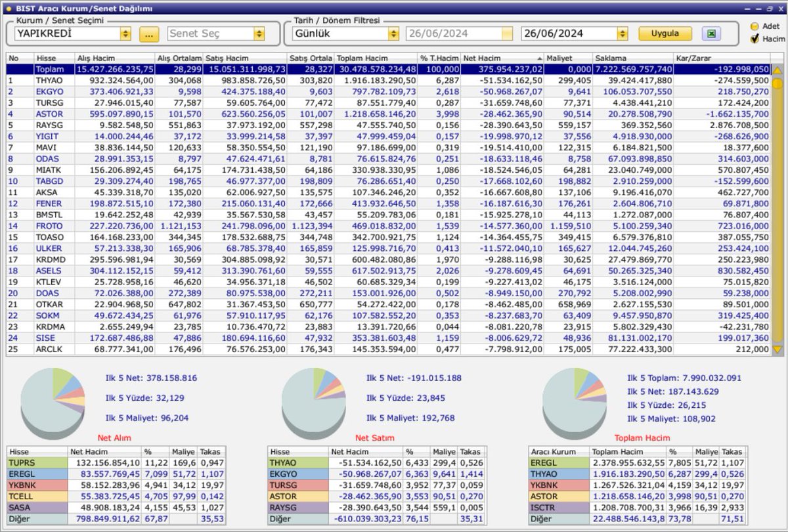Select the ASTOR row in main table
Screen dimensions: 788x532
click(x=388, y=114)
